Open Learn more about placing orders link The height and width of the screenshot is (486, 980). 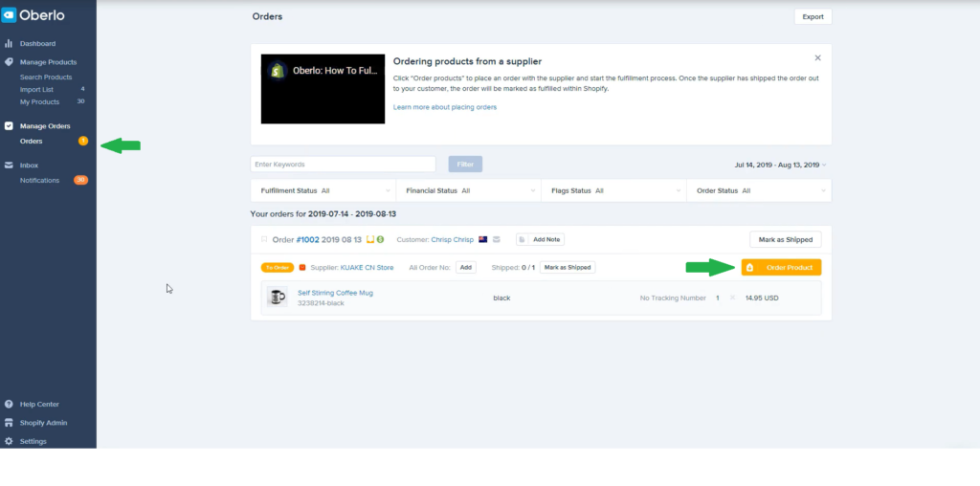[444, 107]
